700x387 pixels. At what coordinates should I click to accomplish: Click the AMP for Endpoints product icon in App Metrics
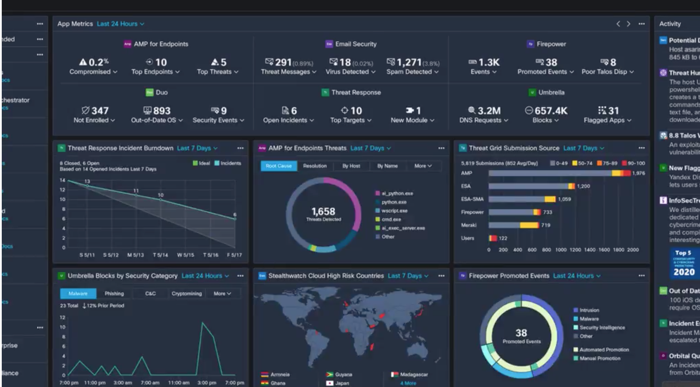click(x=127, y=44)
